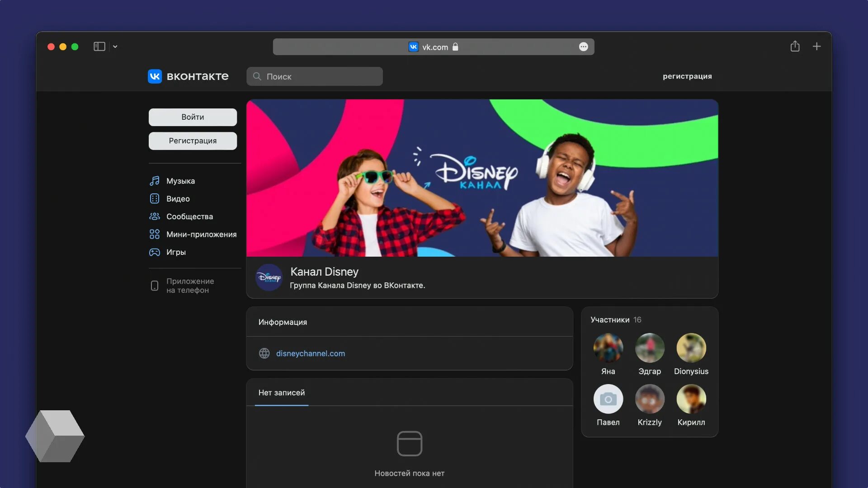Click the Игры gamepad icon
This screenshot has width=868, height=488.
[155, 252]
